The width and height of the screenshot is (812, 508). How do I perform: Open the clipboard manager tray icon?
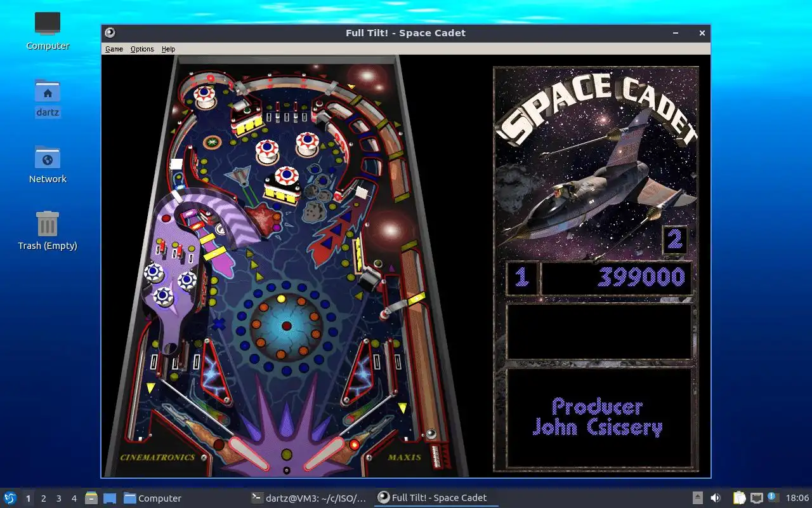tap(739, 498)
